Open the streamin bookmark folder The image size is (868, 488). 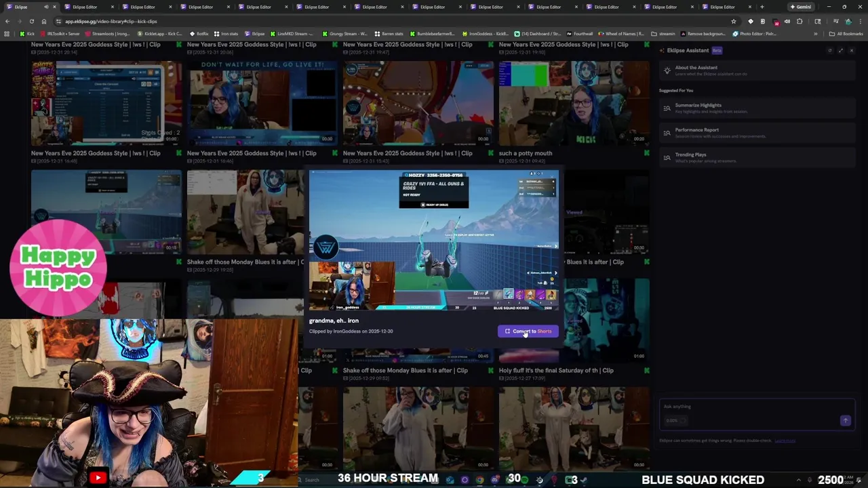pyautogui.click(x=663, y=33)
